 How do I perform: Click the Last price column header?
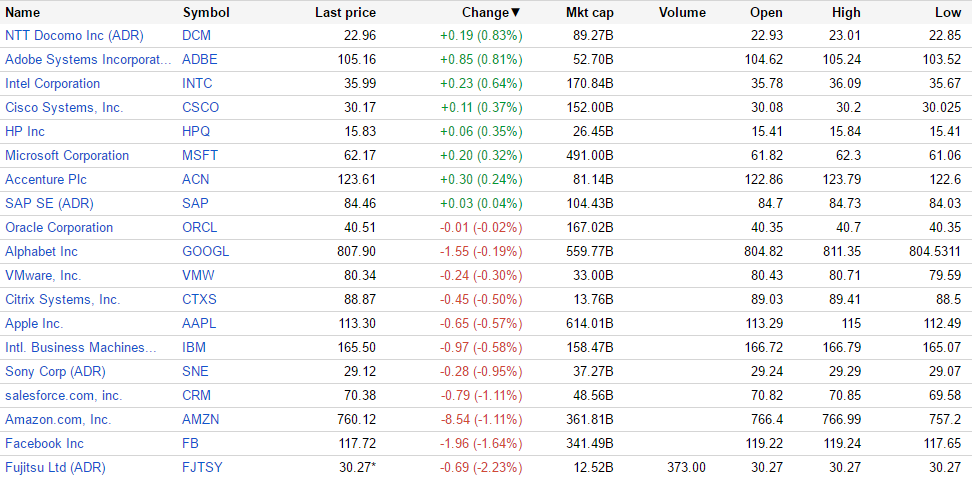pos(345,13)
